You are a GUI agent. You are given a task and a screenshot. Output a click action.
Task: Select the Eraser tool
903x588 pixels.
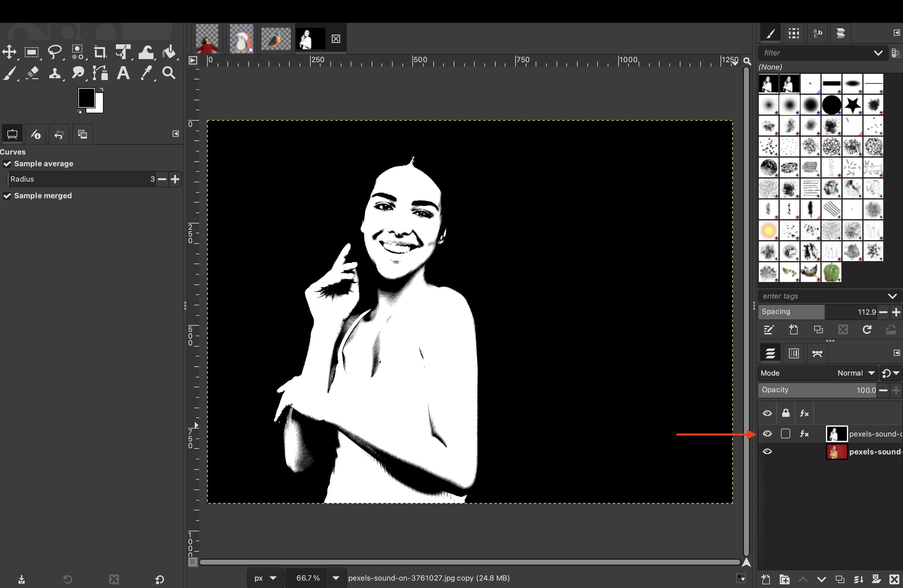pos(32,73)
